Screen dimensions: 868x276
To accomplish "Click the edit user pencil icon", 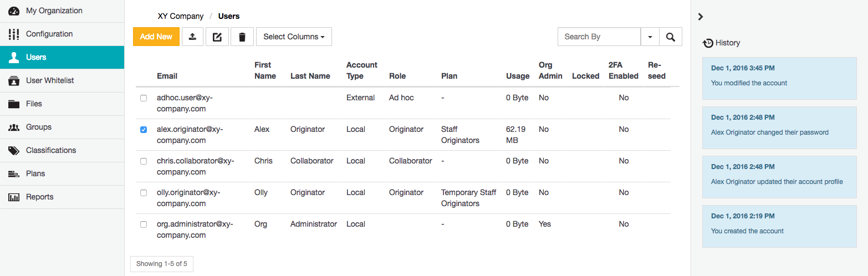I will tap(217, 37).
